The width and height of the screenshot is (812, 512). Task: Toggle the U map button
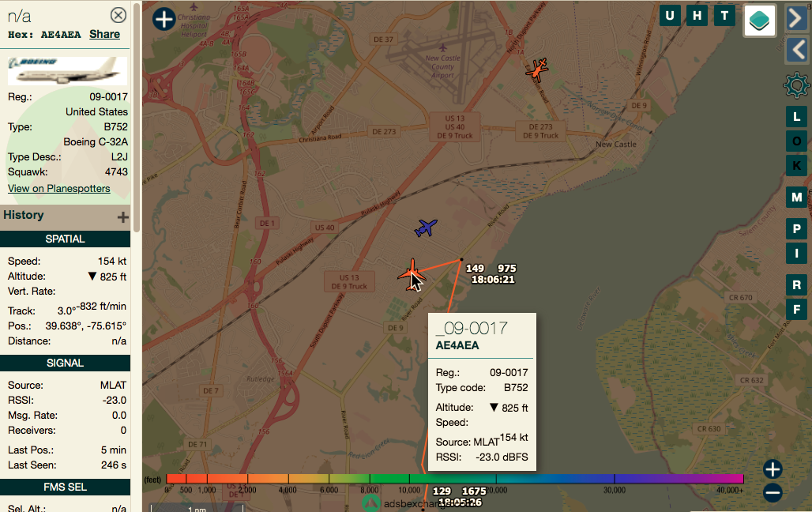point(670,16)
